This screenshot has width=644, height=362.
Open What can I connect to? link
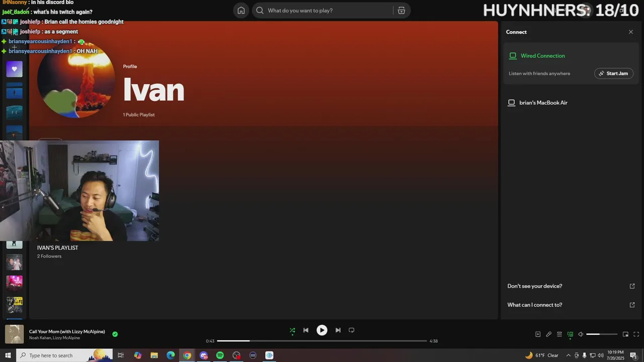535,305
